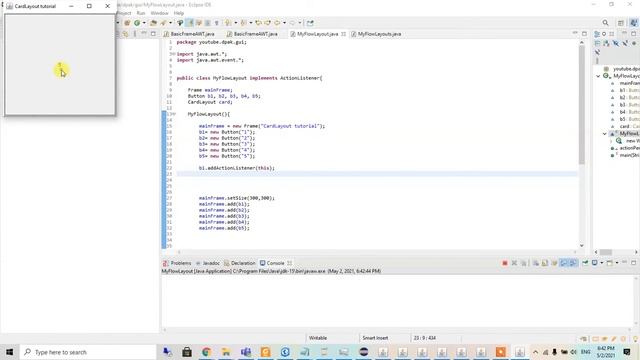
Task: Toggle Hide Local Types in Outline toolbar
Action: click(597, 52)
